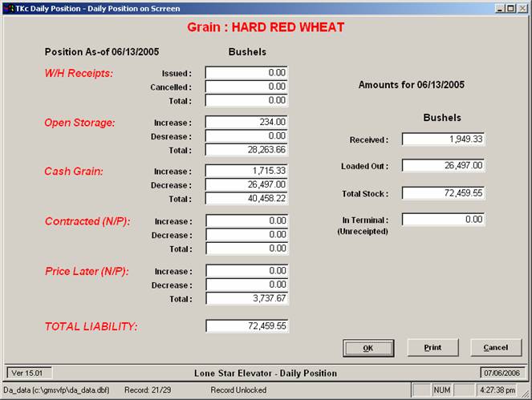Select the W/H Receipts Issued field
Viewport: 532px width, 400px height.
[246, 73]
